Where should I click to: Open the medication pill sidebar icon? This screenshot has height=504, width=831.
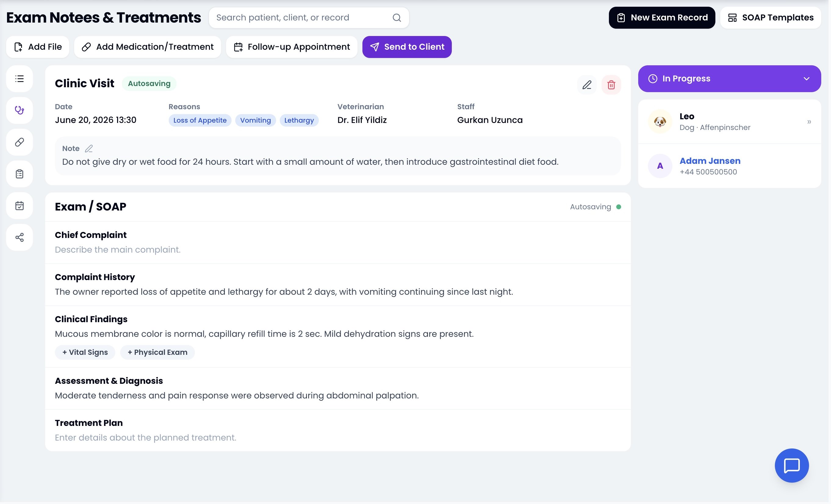coord(20,142)
